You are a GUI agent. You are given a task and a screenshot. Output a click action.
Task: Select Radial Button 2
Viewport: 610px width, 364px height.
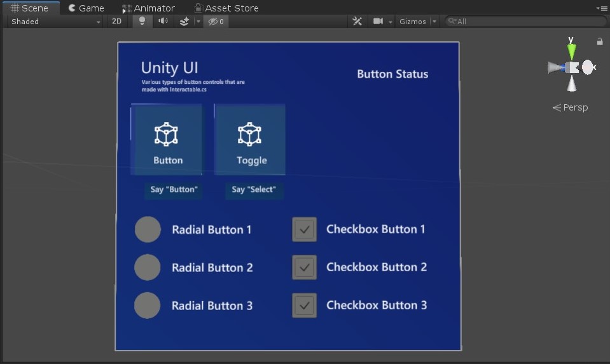click(x=148, y=267)
